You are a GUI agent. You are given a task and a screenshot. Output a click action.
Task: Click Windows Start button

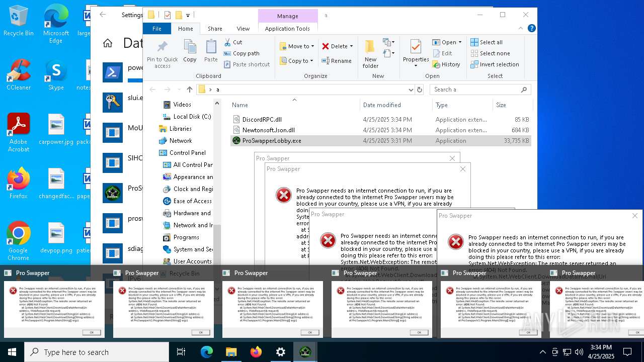(x=12, y=352)
